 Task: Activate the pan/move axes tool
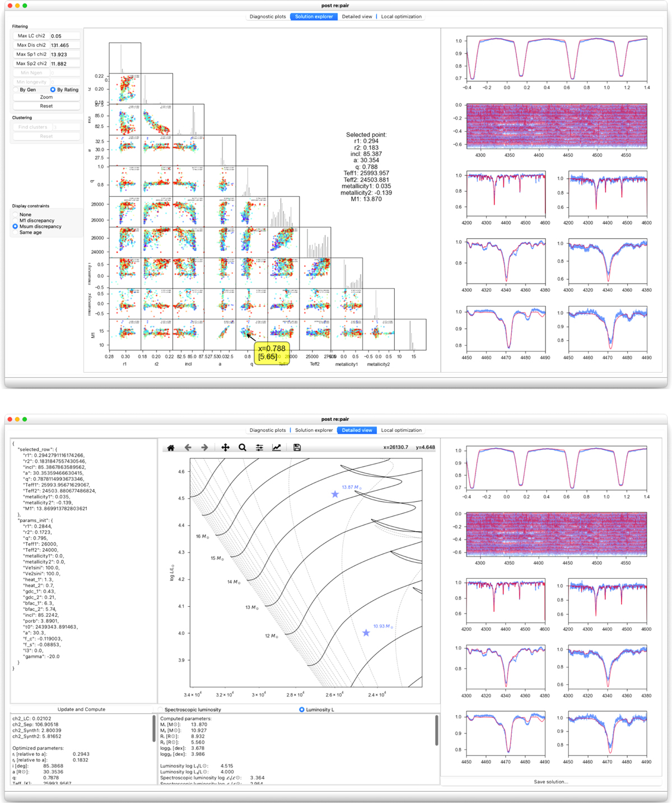[x=225, y=448]
